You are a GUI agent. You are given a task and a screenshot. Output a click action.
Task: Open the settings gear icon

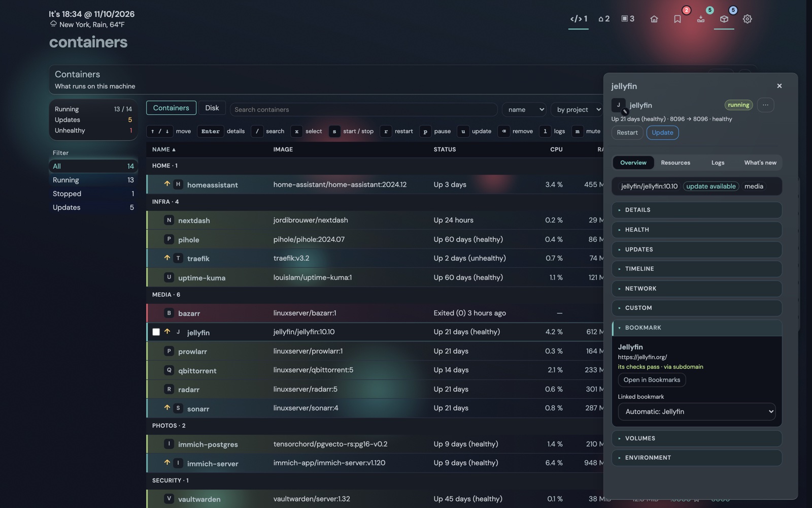click(747, 19)
